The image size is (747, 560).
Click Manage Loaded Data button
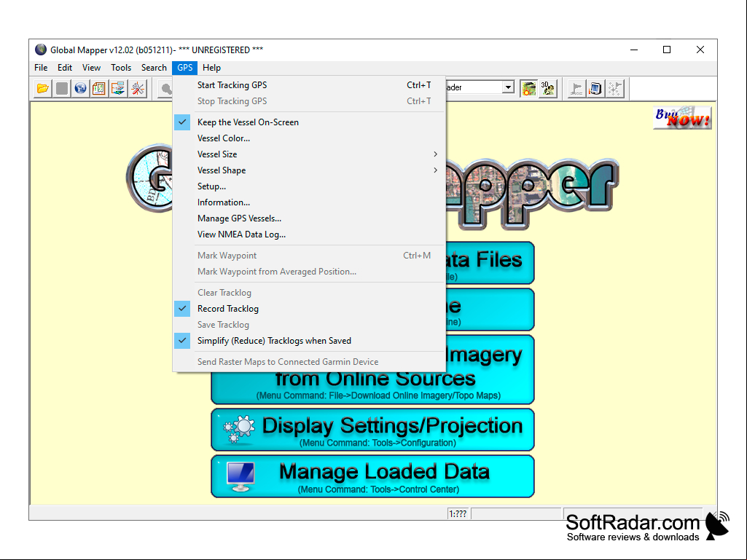(372, 477)
